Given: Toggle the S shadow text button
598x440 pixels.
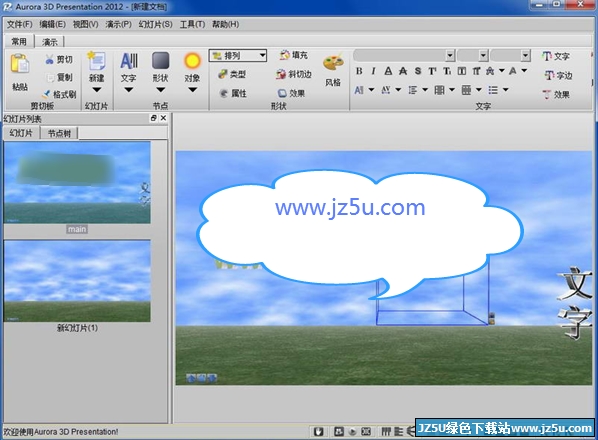Looking at the screenshot, I should pos(418,71).
